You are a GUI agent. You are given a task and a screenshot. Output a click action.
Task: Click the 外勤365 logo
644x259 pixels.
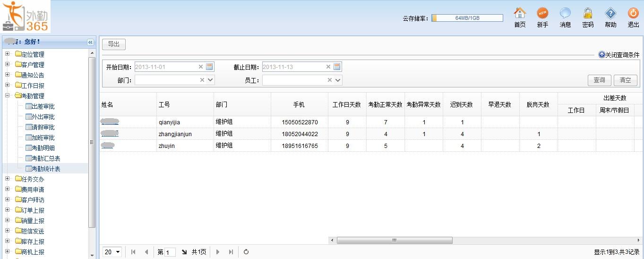pos(25,17)
